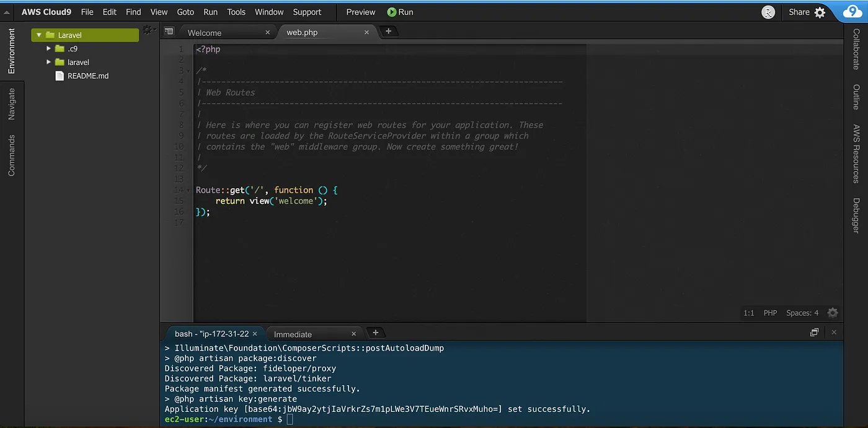Add a new editor tab with plus
This screenshot has height=428, width=868.
pos(388,31)
